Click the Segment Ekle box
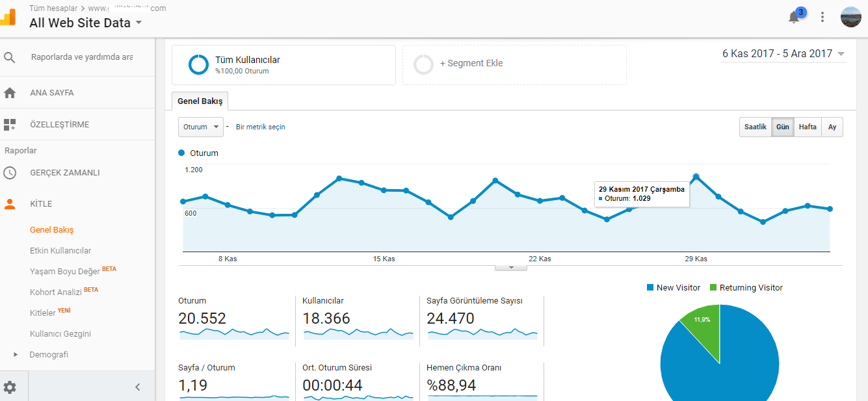 click(514, 64)
